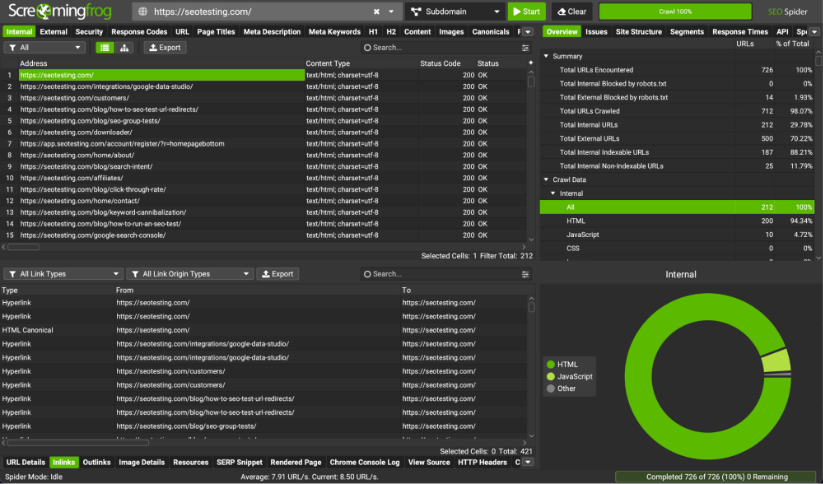Open the Subdomain crawl mode dropdown
This screenshot has height=484, width=823.
pos(453,12)
